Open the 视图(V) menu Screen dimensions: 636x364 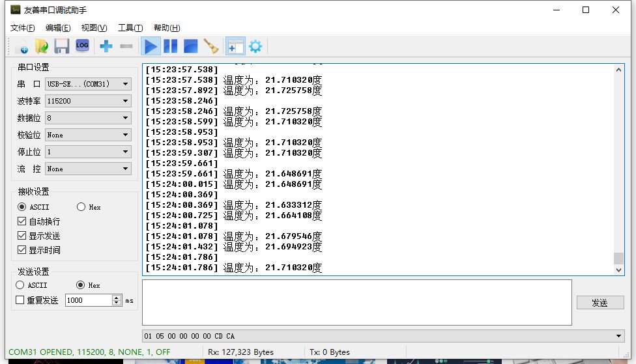coord(94,27)
